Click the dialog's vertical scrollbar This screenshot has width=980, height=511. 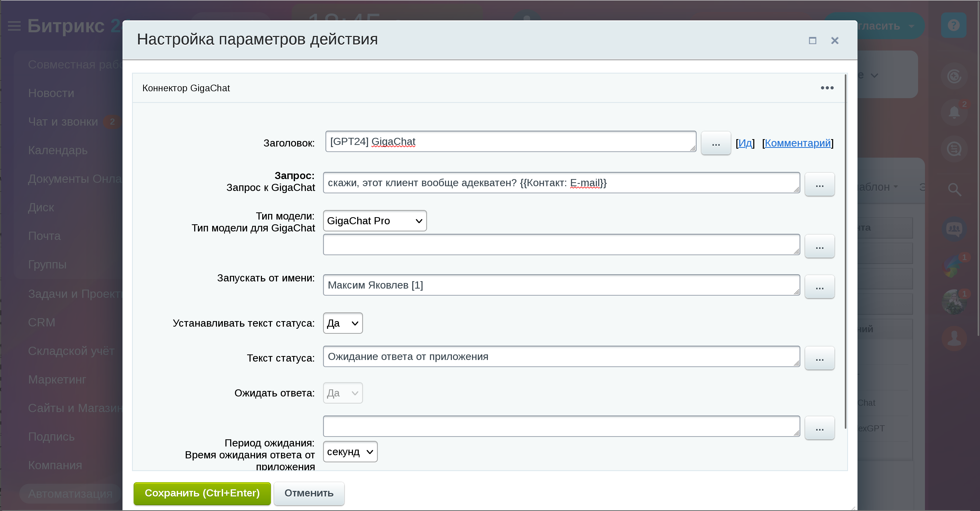point(845,251)
